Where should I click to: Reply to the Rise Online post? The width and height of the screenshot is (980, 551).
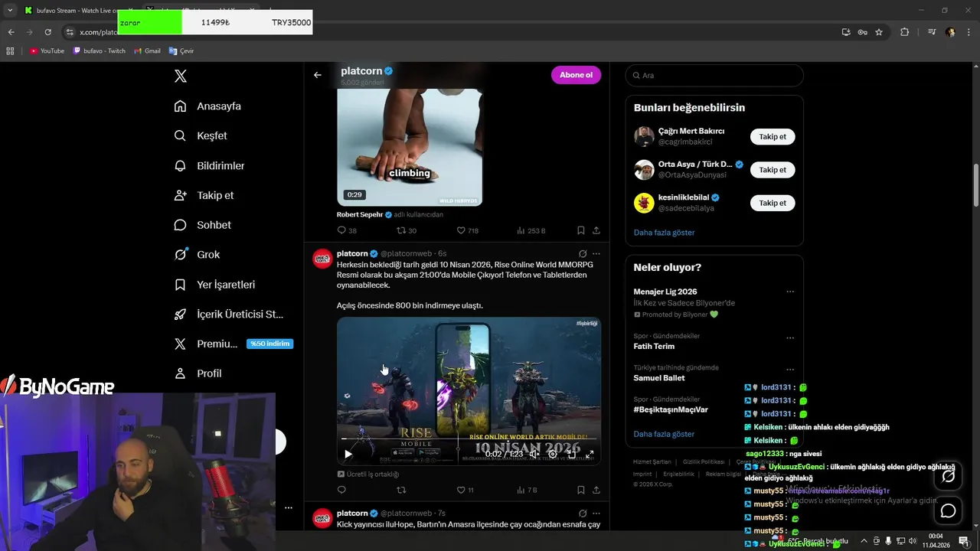pyautogui.click(x=341, y=490)
